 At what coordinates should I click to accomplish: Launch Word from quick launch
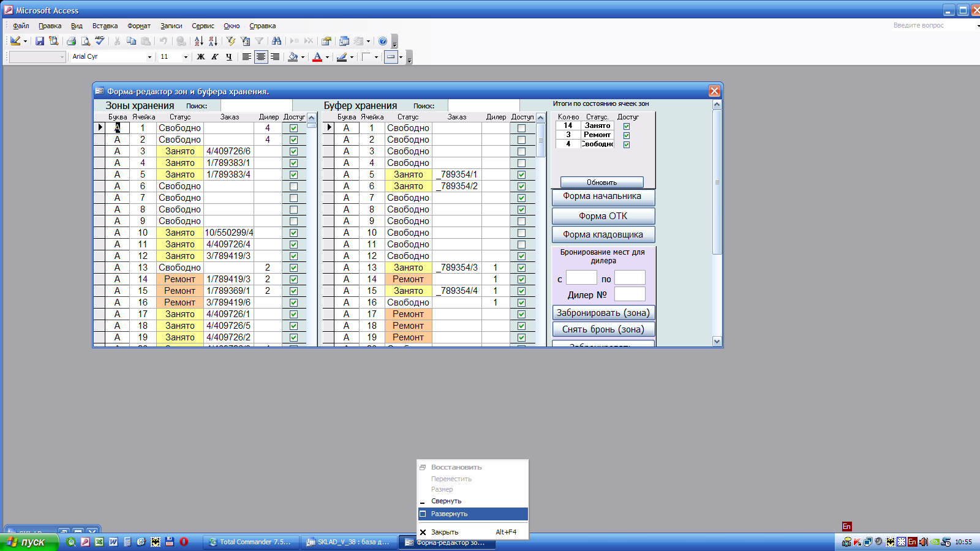pyautogui.click(x=113, y=542)
